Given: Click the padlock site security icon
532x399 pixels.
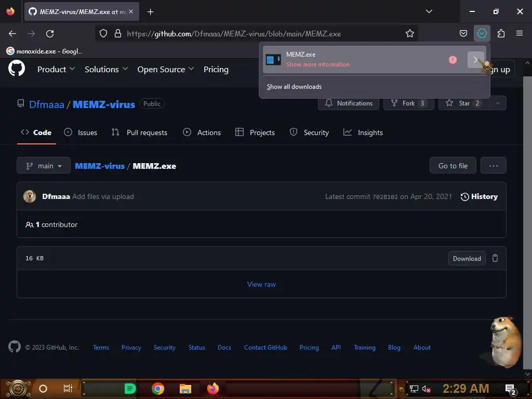Looking at the screenshot, I should (x=118, y=34).
